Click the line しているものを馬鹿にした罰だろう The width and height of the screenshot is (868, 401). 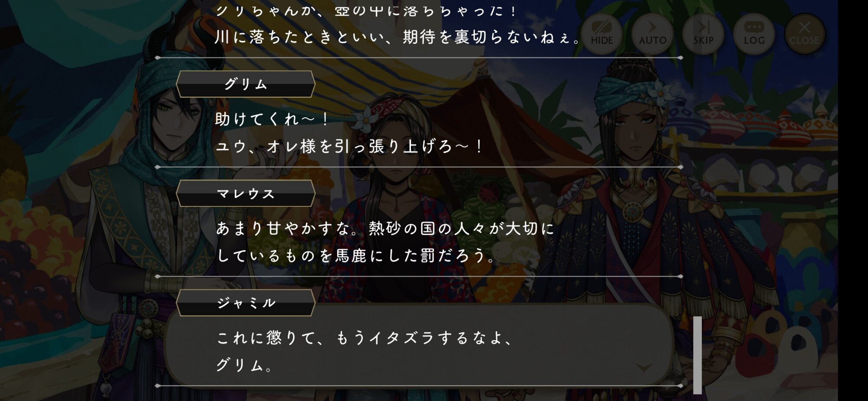pyautogui.click(x=356, y=256)
